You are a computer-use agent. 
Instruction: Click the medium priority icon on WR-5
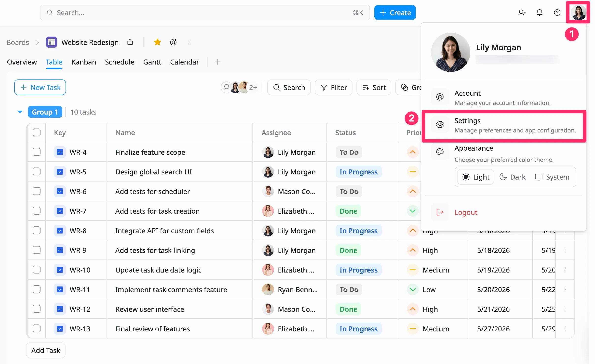point(413,172)
